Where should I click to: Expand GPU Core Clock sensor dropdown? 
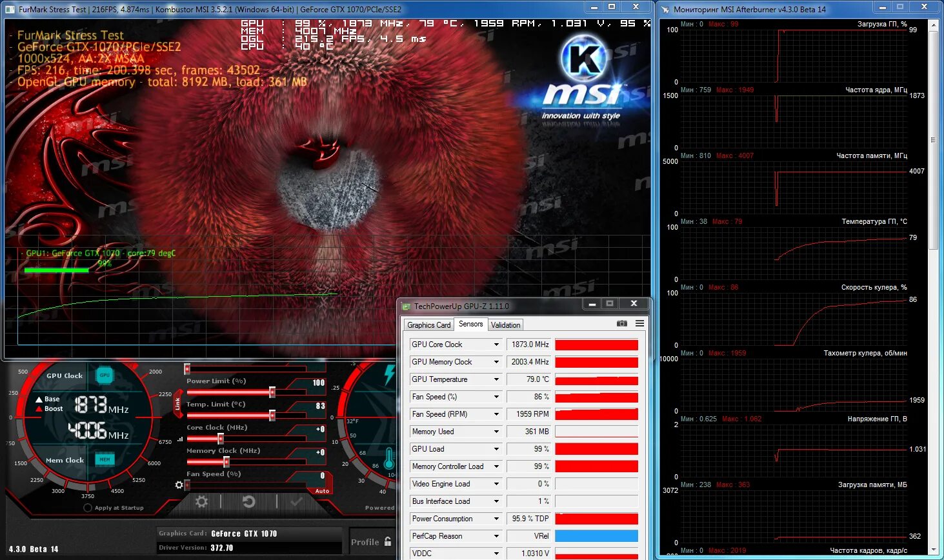pyautogui.click(x=496, y=345)
